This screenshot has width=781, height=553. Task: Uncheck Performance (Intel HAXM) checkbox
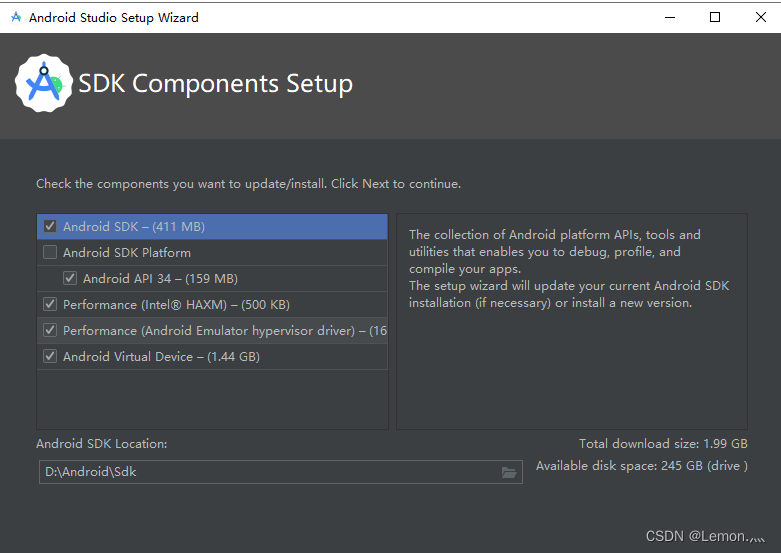coord(50,304)
